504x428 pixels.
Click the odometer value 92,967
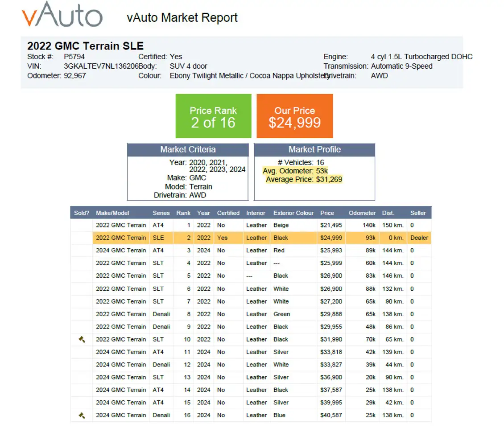pos(75,76)
